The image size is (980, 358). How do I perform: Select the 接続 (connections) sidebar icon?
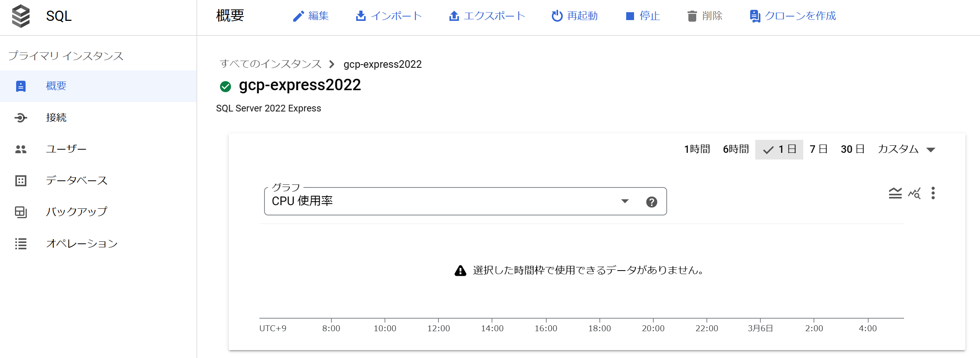21,117
